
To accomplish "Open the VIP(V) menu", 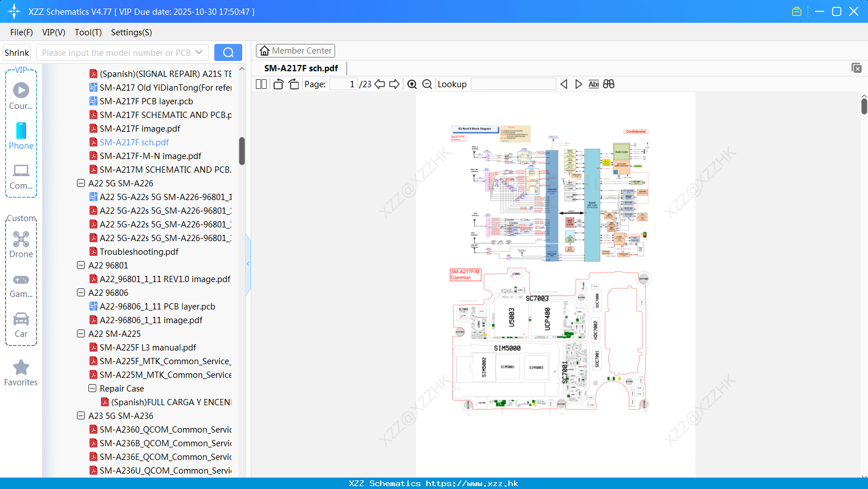I will coord(54,32).
